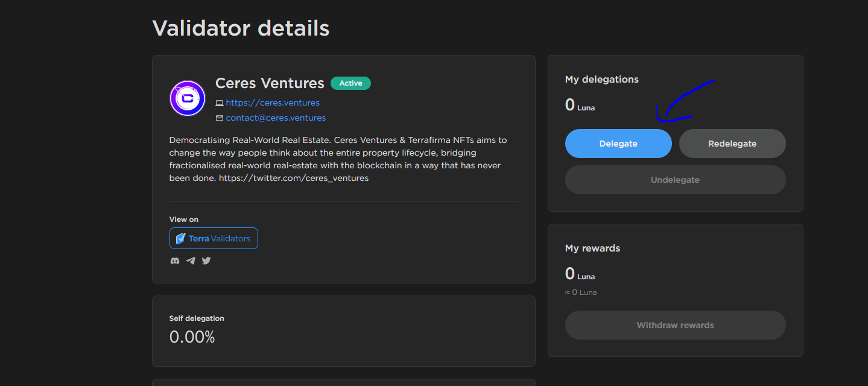Open the Discord icon link
Screen dimensions: 868x386
[175, 261]
